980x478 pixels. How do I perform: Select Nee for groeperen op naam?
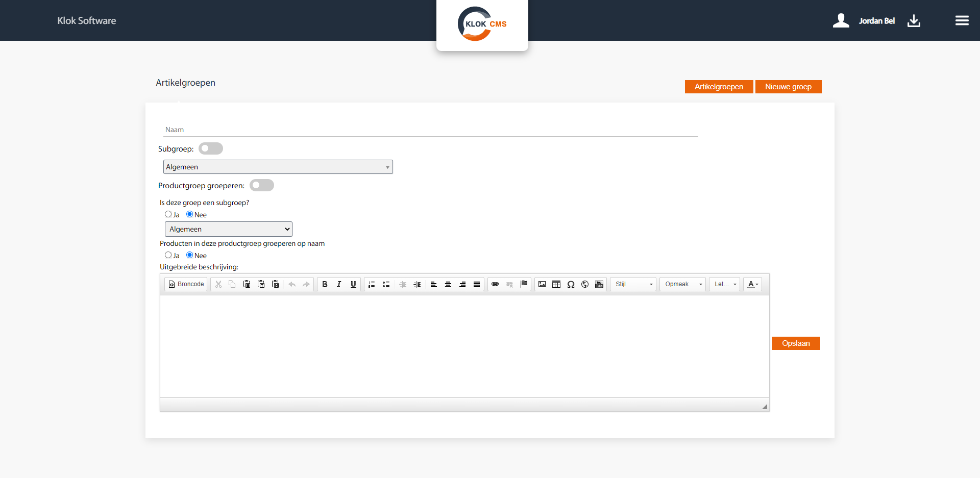pyautogui.click(x=189, y=255)
